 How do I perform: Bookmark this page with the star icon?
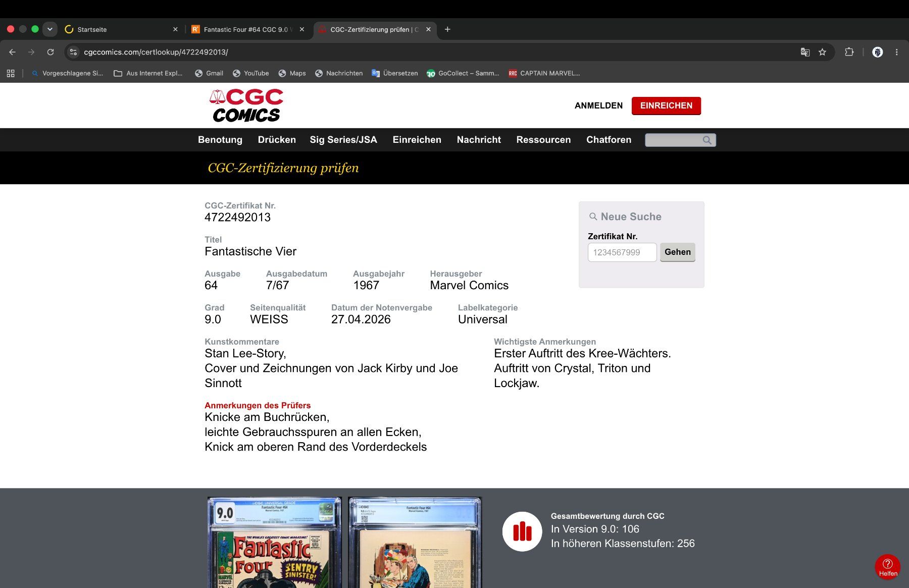822,52
